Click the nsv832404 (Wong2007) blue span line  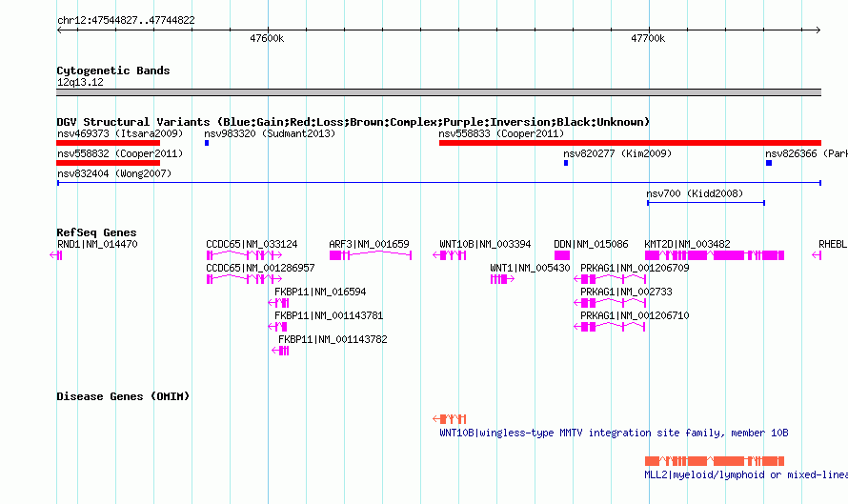click(439, 183)
